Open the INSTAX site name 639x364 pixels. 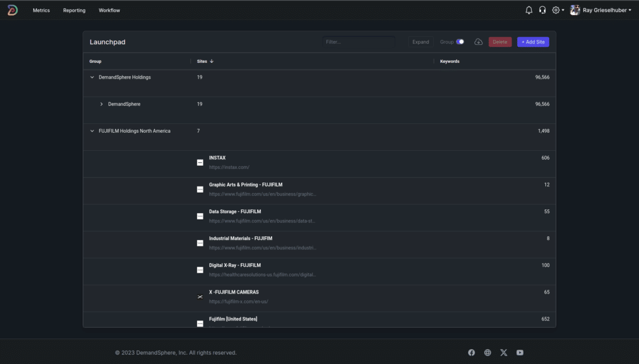pos(217,158)
